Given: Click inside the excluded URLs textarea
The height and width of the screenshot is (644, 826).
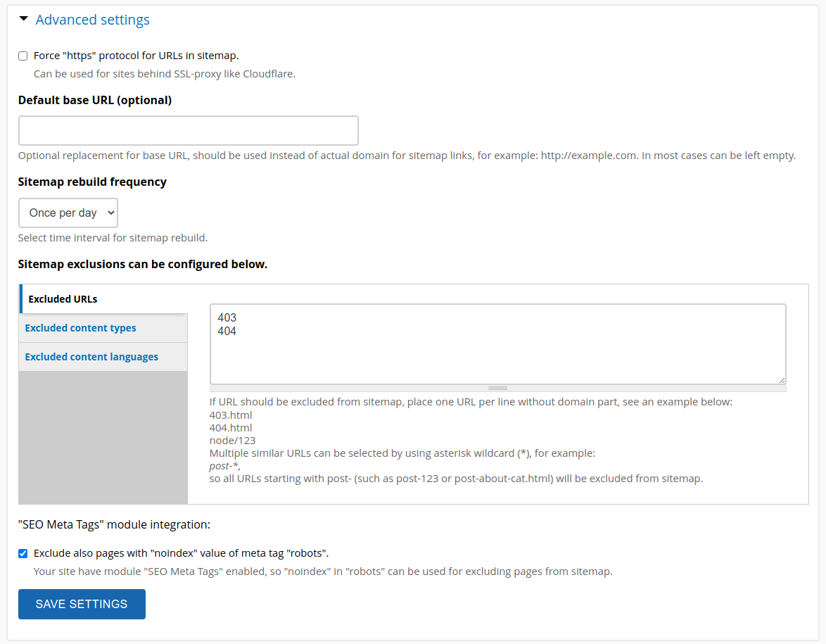Looking at the screenshot, I should 498,343.
